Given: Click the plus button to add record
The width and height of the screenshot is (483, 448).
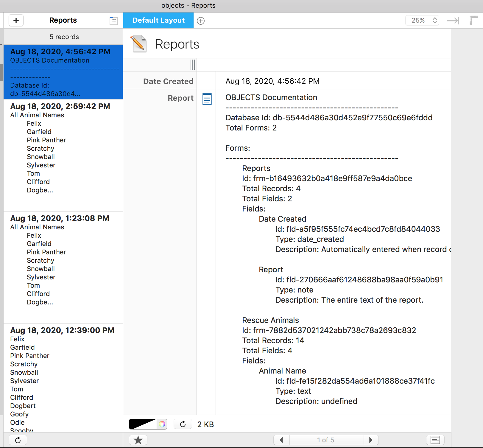Looking at the screenshot, I should coord(16,21).
